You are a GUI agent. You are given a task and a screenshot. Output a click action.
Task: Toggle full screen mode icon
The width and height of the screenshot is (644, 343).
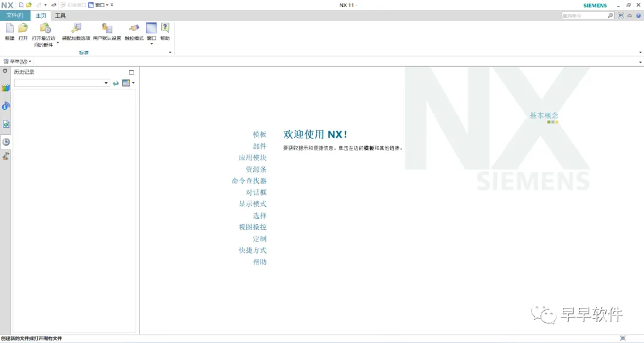(x=621, y=16)
